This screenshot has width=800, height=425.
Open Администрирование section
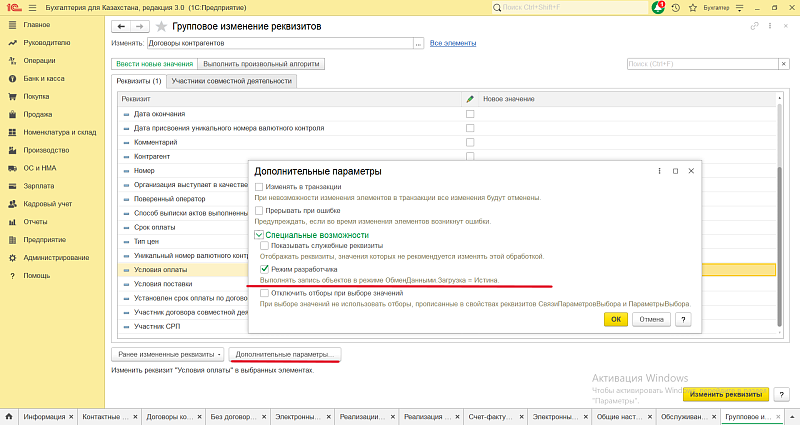point(56,258)
